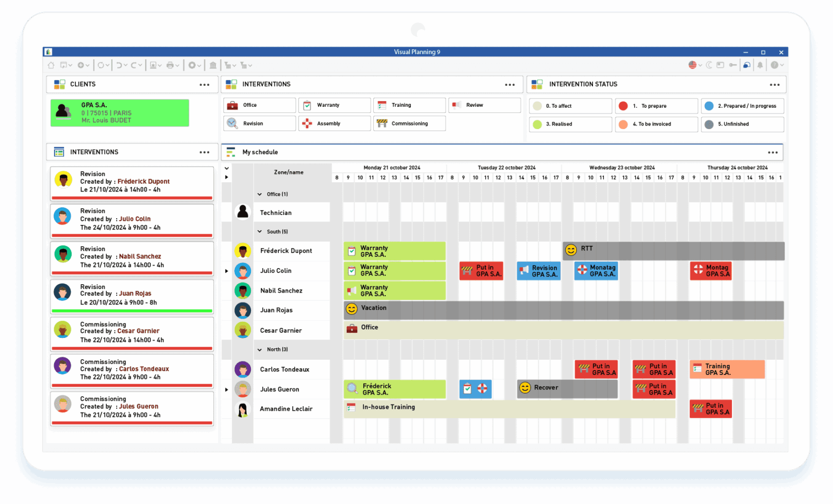Select Julio Colin's Revision schedule block
The height and width of the screenshot is (504, 833).
(x=539, y=271)
